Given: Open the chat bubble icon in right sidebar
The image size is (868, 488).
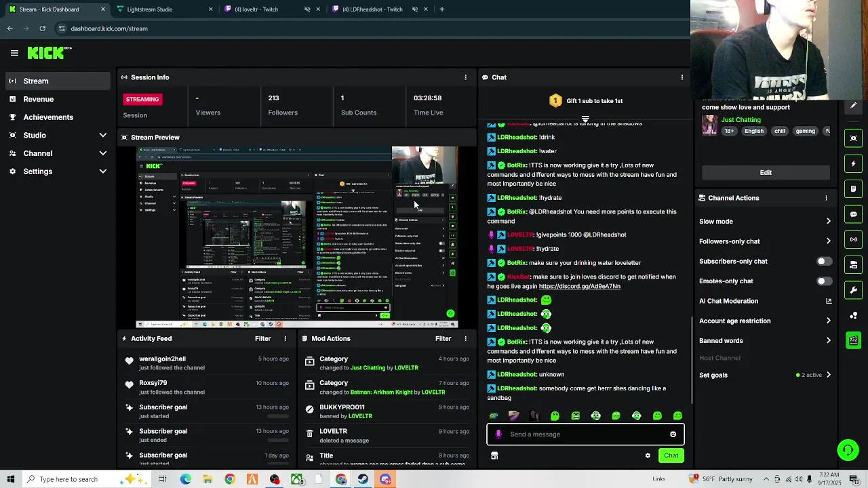Looking at the screenshot, I should coord(853,214).
